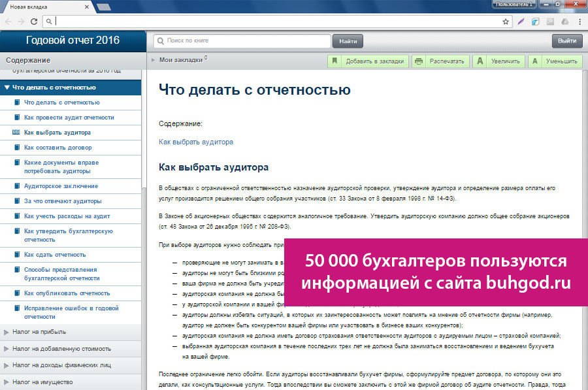Click the Уменьшить font size button

555,61
